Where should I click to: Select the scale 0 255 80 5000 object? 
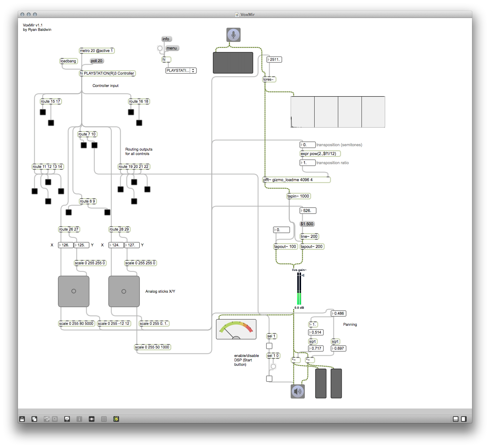77,324
